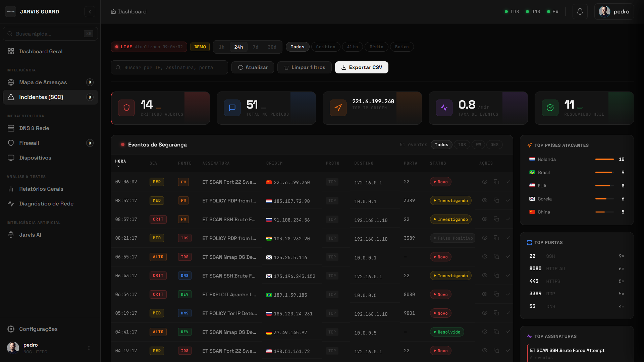This screenshot has height=362, width=644.
Task: Toggle Crítico severity filter
Action: (x=325, y=47)
